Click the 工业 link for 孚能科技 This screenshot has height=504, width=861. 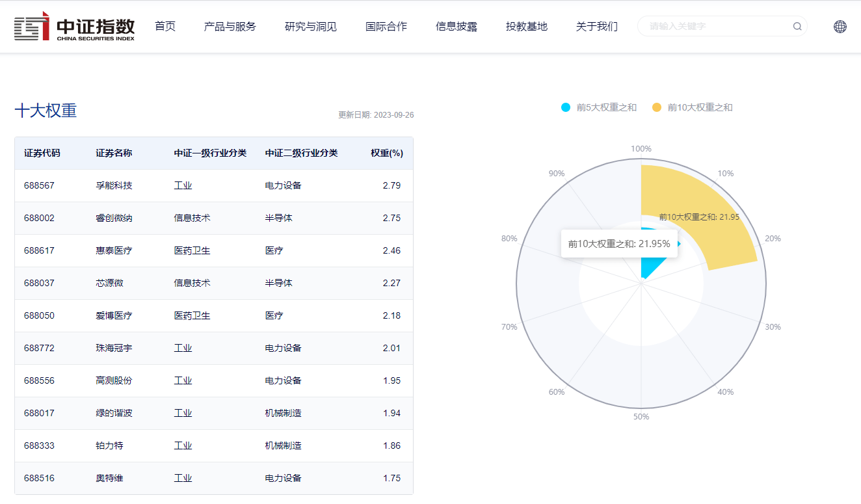(183, 185)
